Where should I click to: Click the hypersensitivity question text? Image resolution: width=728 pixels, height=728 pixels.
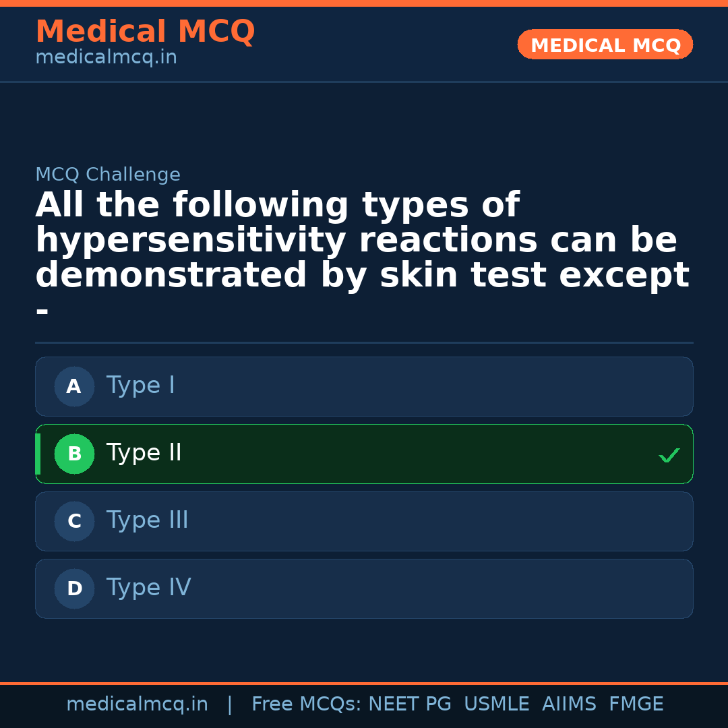coord(356,241)
